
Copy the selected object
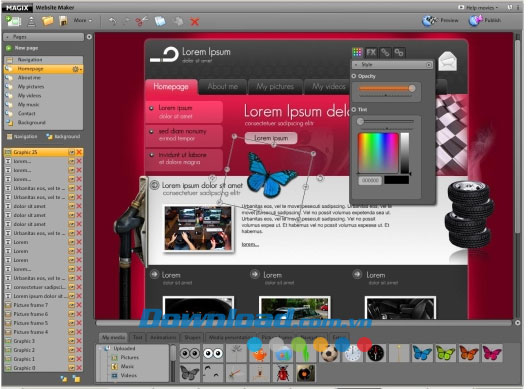coord(160,21)
